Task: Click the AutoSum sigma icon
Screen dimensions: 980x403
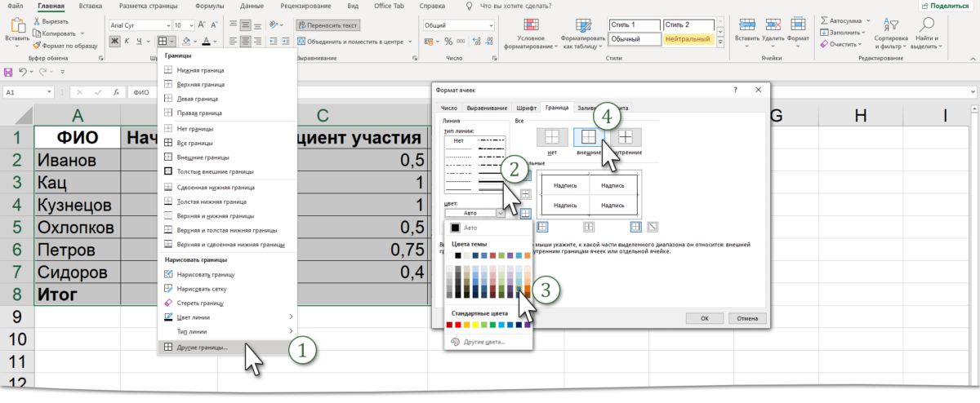Action: (824, 20)
